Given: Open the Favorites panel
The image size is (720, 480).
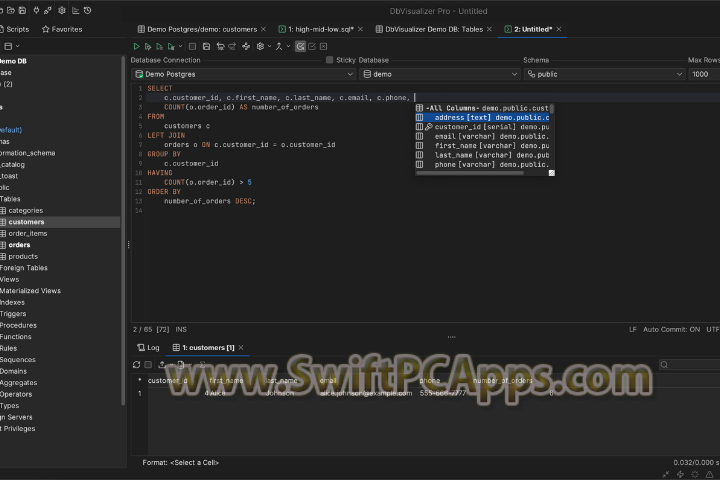Looking at the screenshot, I should pyautogui.click(x=62, y=29).
